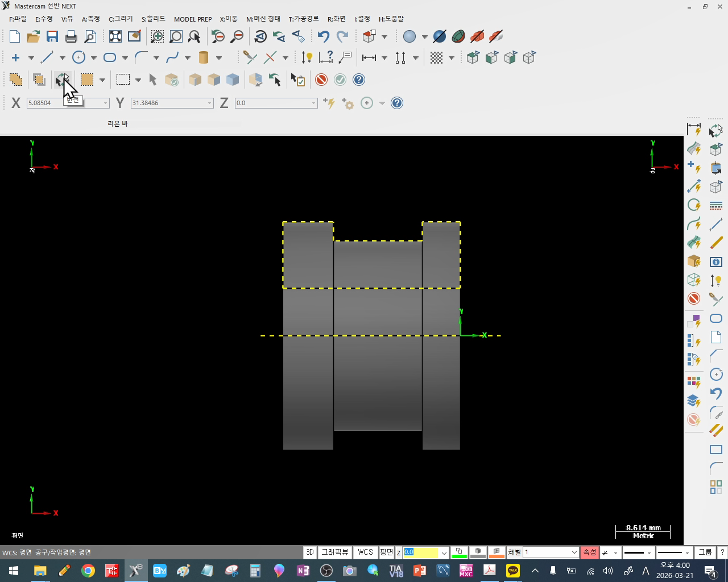The image size is (728, 582).
Task: Open the H:도움말 menu
Action: tap(391, 19)
